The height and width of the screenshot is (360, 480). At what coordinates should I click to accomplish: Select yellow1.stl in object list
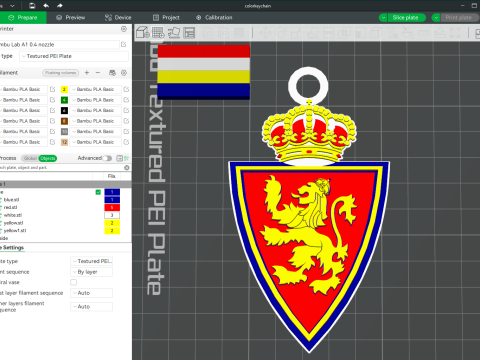pos(15,230)
